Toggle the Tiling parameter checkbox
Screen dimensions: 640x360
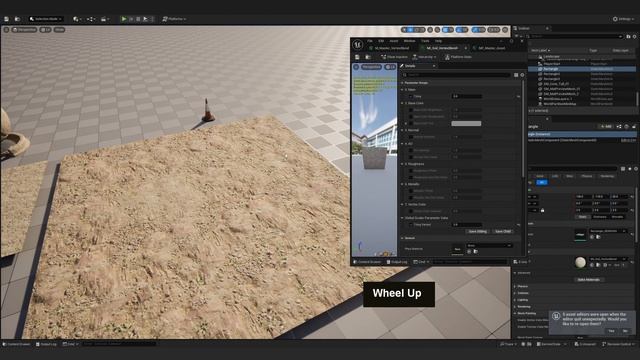411,96
